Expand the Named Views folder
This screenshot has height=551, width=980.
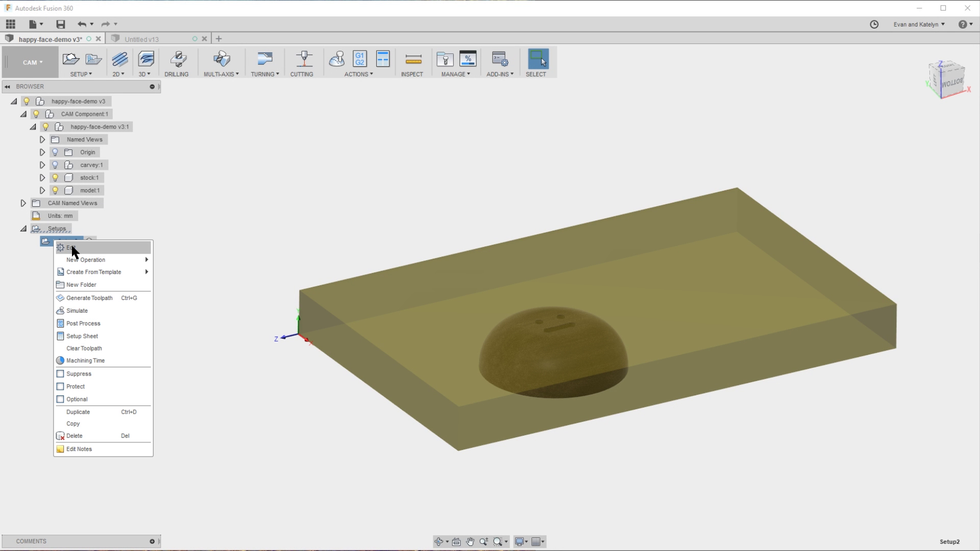point(42,139)
